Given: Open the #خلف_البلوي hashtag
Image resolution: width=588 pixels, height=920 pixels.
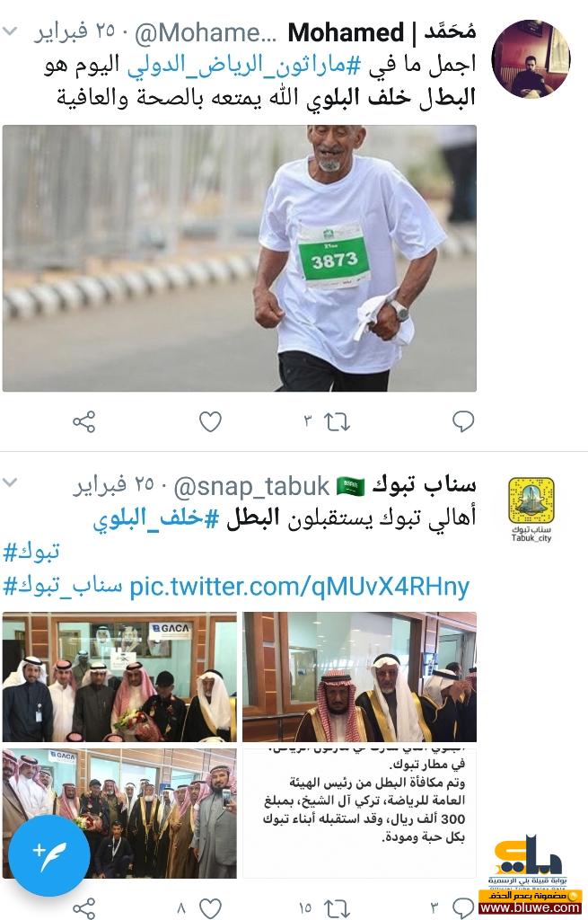Looking at the screenshot, I should 156,518.
